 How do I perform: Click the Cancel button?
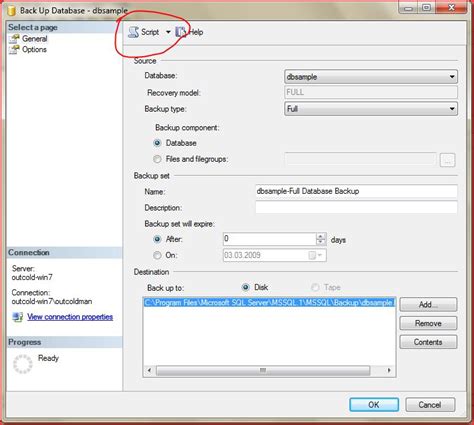point(430,405)
